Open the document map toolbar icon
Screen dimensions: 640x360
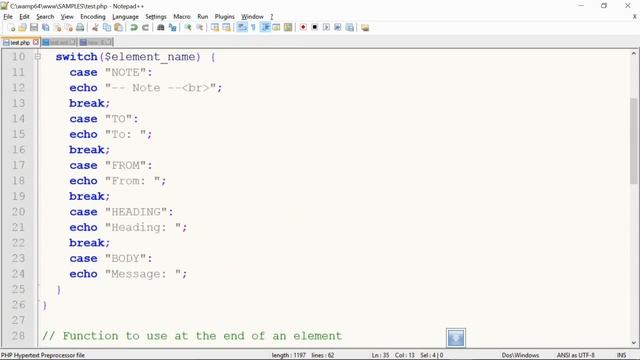coord(288,27)
